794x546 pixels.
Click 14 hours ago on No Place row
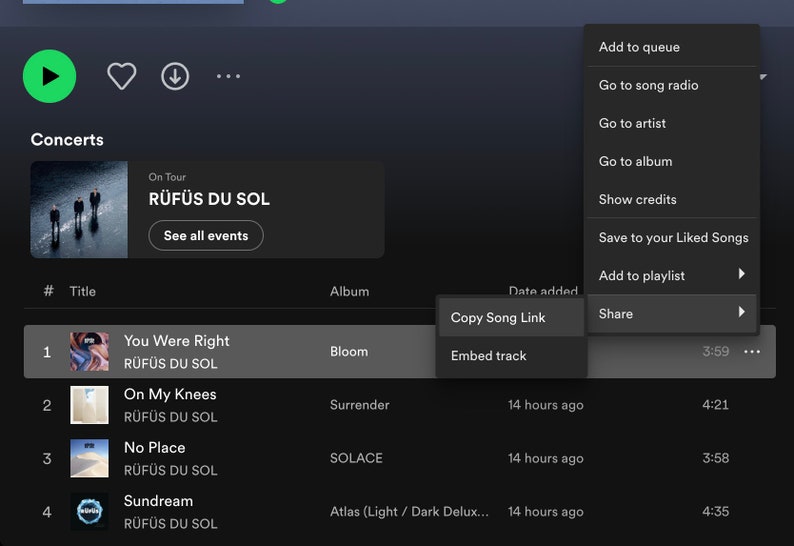point(546,458)
